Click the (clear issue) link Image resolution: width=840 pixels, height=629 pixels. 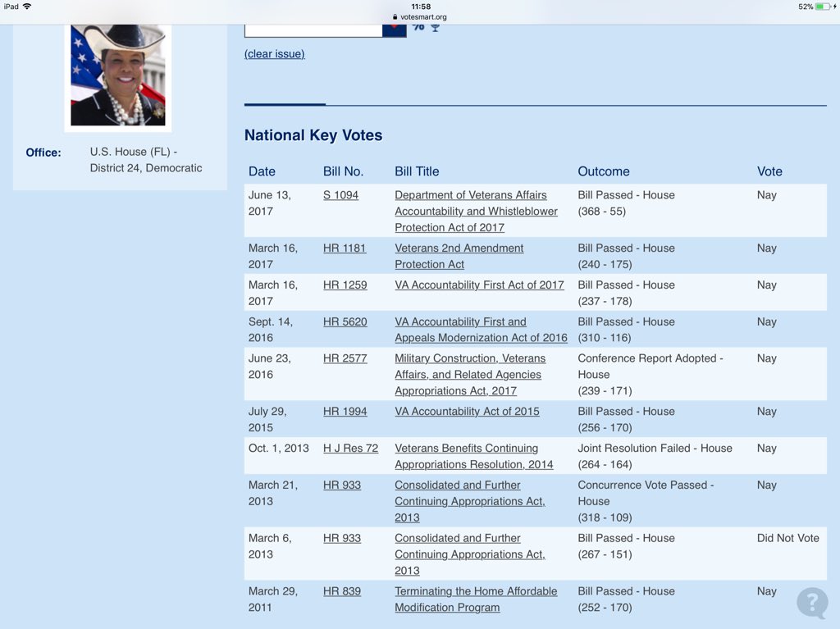[x=275, y=54]
